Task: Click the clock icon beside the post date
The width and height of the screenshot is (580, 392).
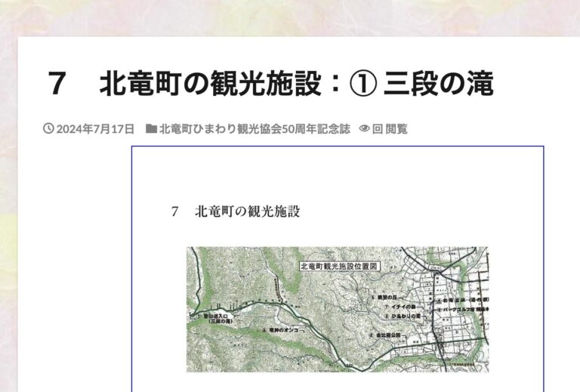Action: click(49, 129)
